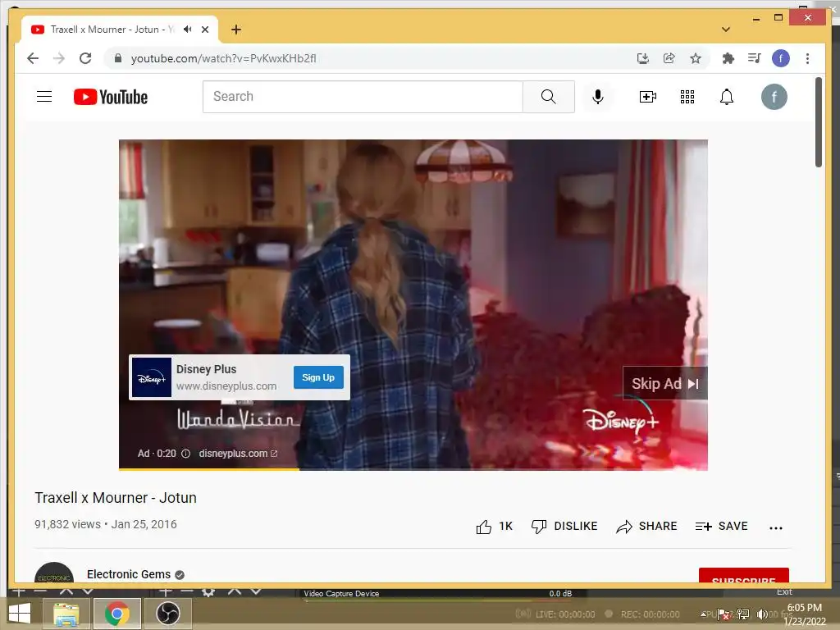Open volume speaker icon in system tray
Viewport: 840px width, 630px height.
[761, 614]
